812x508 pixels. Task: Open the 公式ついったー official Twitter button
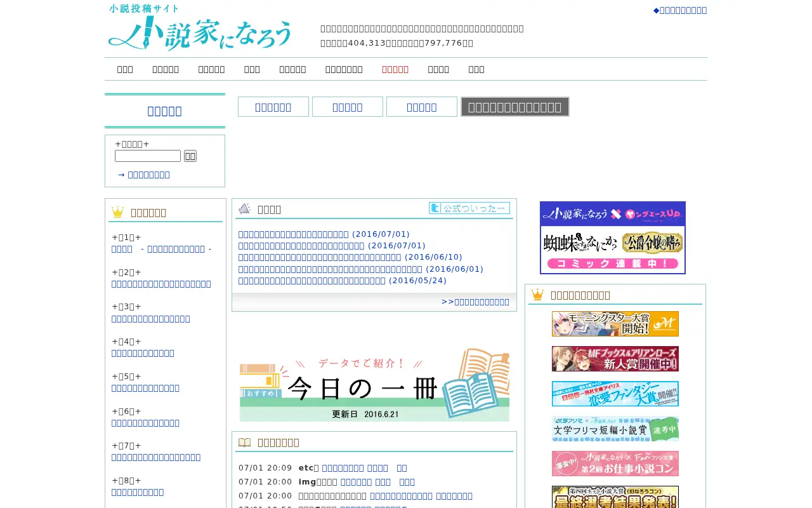[x=469, y=208]
